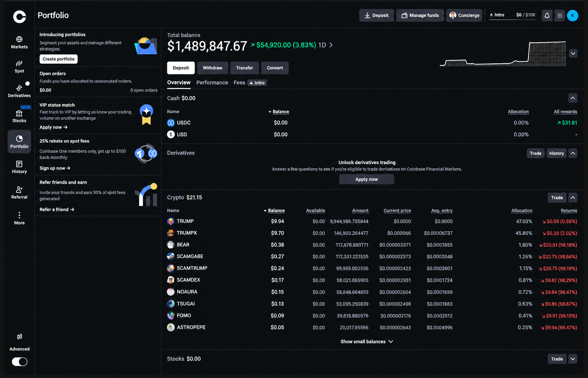Viewport: 588px width, 378px height.
Task: Collapse the Cash section
Action: (573, 98)
